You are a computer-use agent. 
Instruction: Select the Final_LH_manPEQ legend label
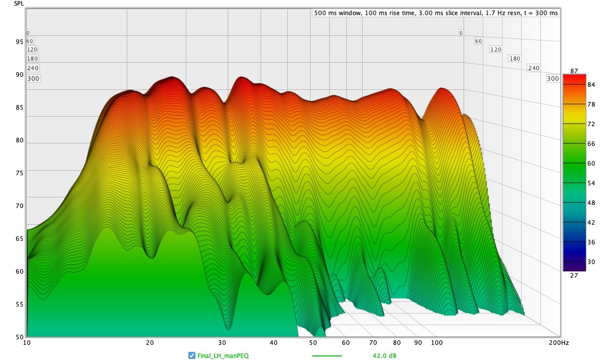pos(223,355)
